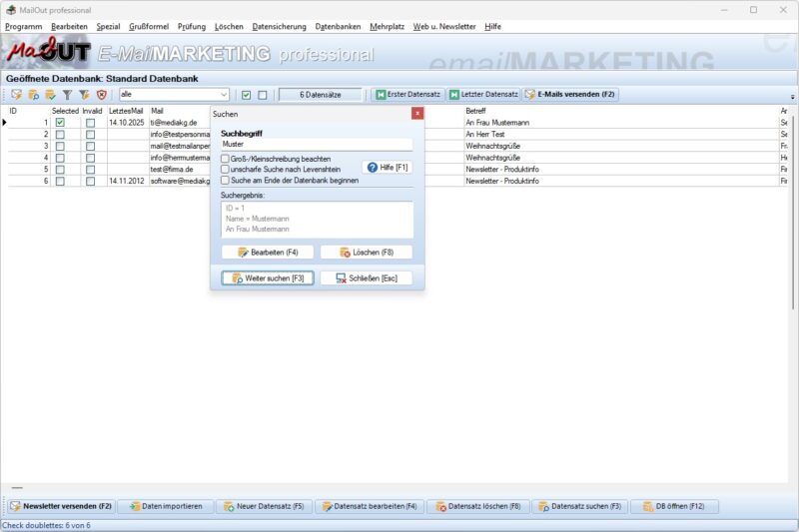This screenshot has width=799, height=532.
Task: Click the green checked select-all toolbar icon
Action: point(246,95)
